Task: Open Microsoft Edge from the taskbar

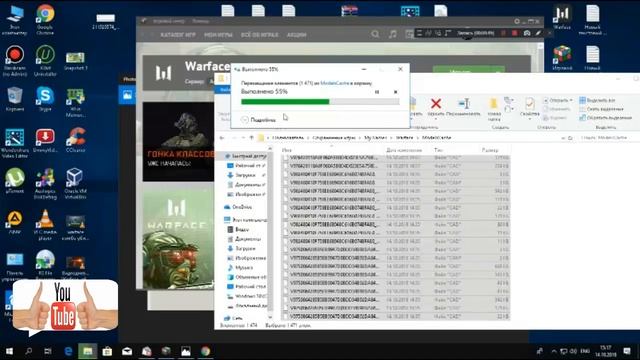Action: 68,351
